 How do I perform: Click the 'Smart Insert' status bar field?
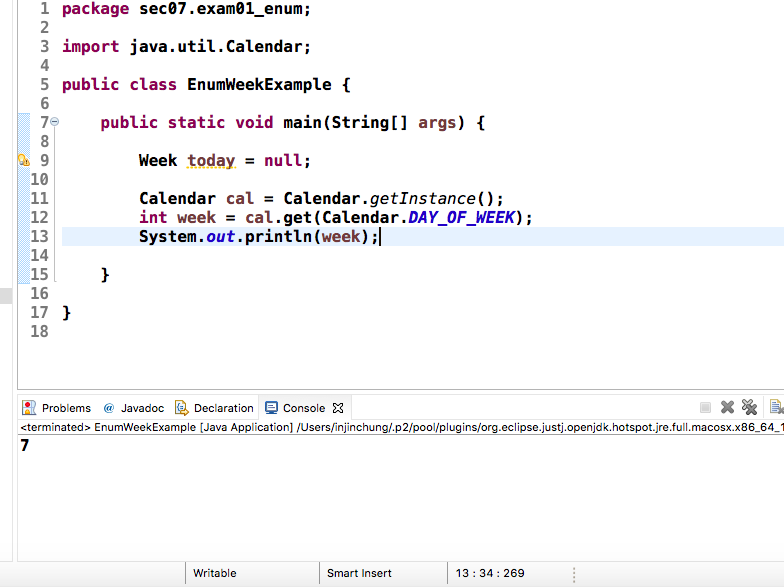(359, 573)
